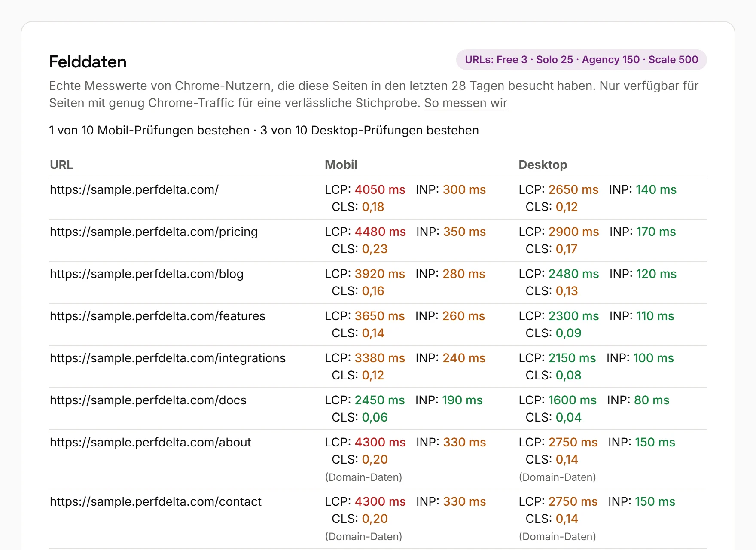
Task: Click mobile LCP value 4050 ms
Action: click(380, 189)
